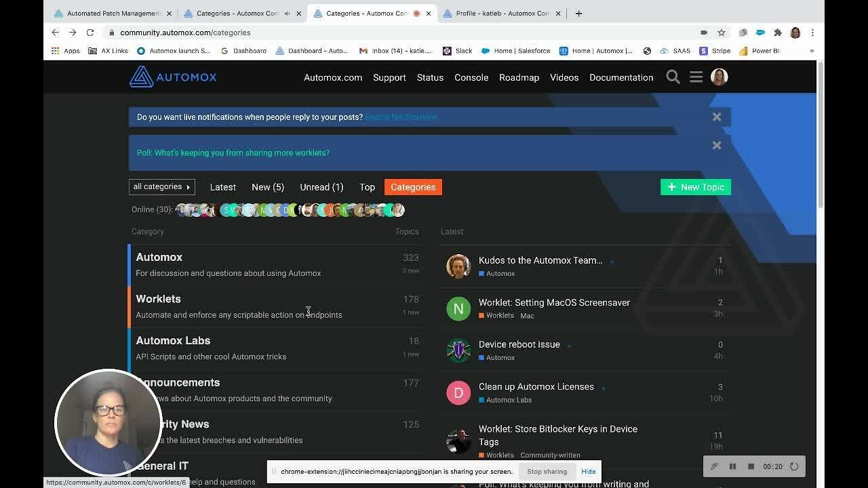The height and width of the screenshot is (488, 868).
Task: Dismiss the worklets poll banner
Action: click(717, 145)
